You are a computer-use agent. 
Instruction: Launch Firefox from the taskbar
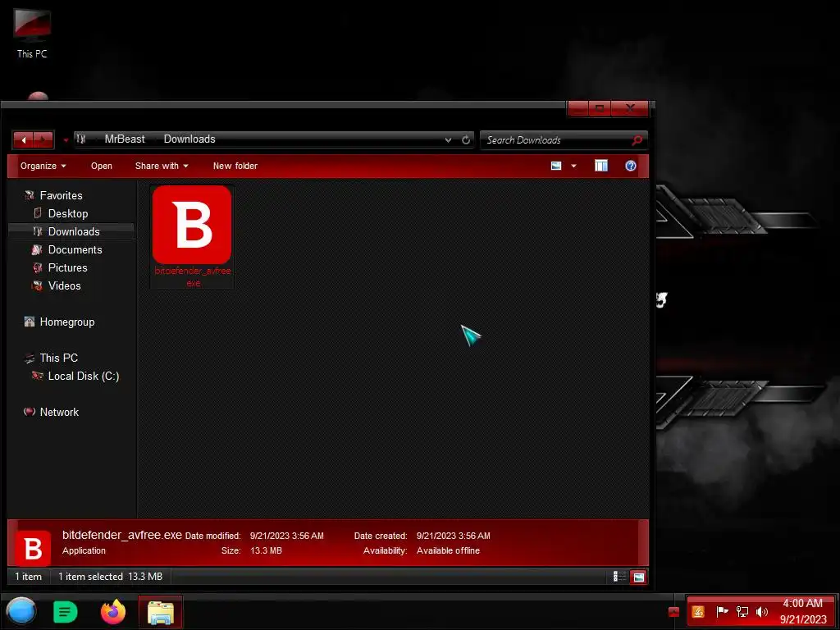click(113, 612)
